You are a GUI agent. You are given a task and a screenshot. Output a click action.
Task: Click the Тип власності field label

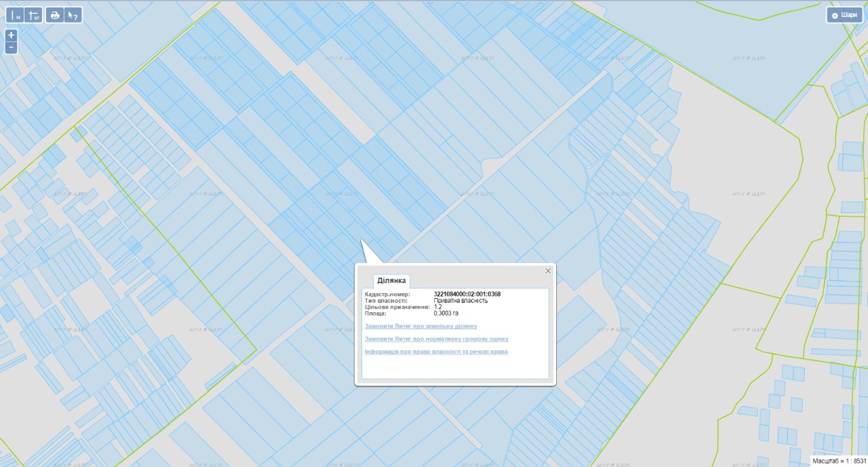click(x=386, y=300)
